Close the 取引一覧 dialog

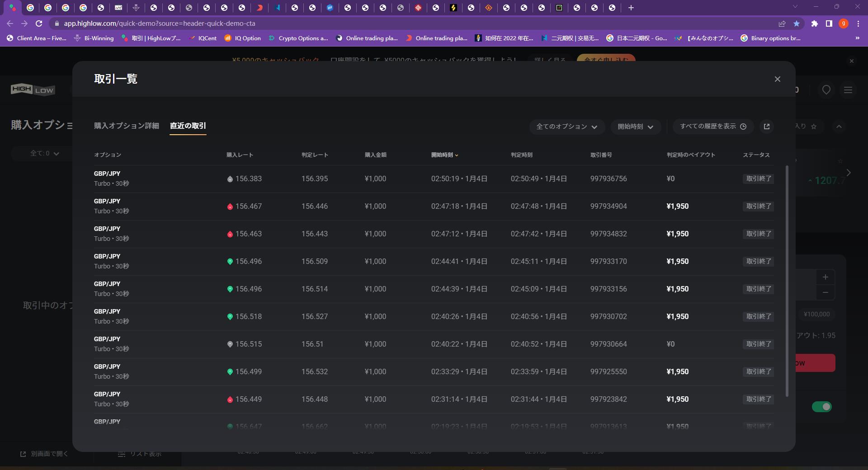[x=777, y=79]
